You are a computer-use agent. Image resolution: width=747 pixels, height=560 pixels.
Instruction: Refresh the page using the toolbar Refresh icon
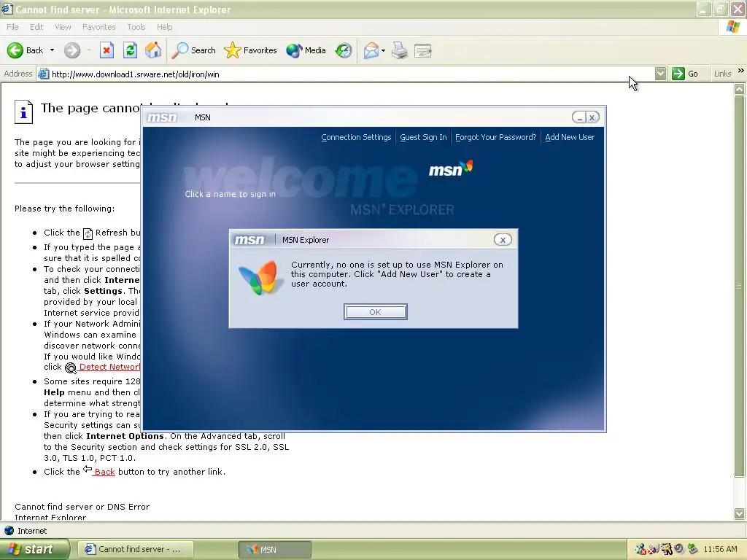[x=130, y=50]
